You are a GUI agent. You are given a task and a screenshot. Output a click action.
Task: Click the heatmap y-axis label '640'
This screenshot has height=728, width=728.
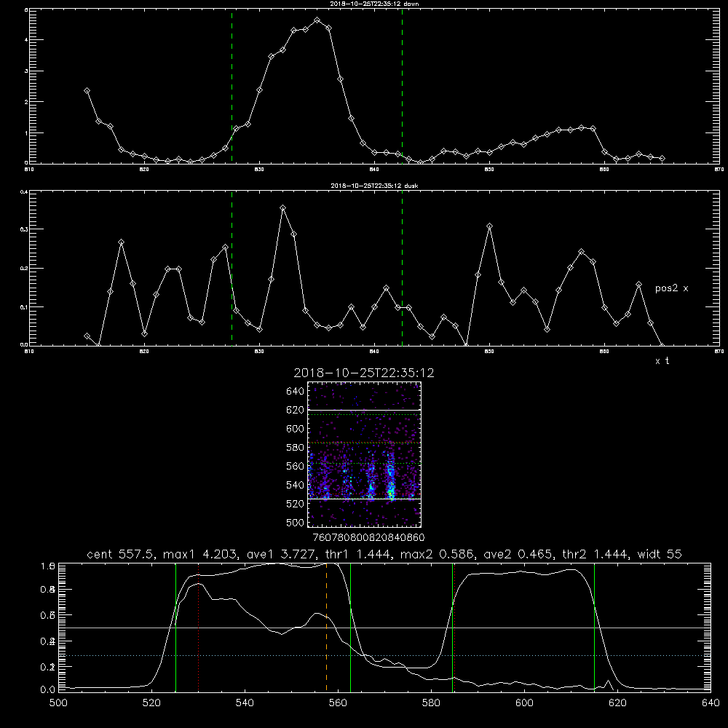point(296,392)
